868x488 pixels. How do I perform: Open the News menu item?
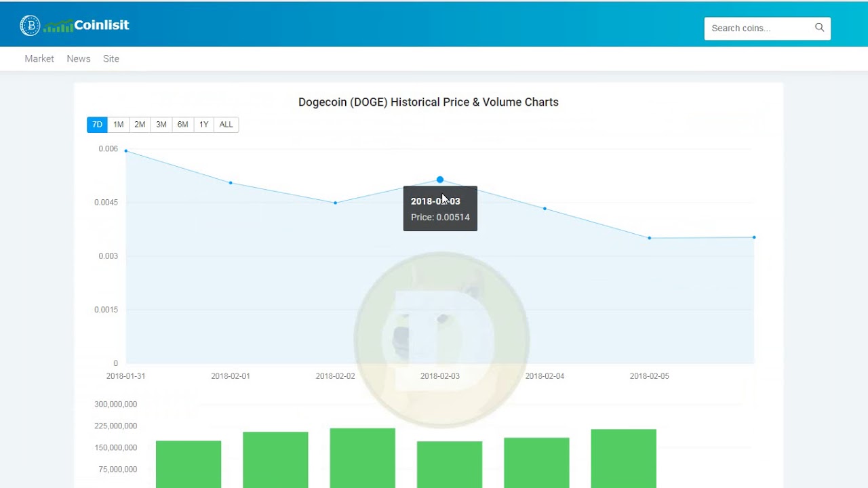(x=79, y=59)
